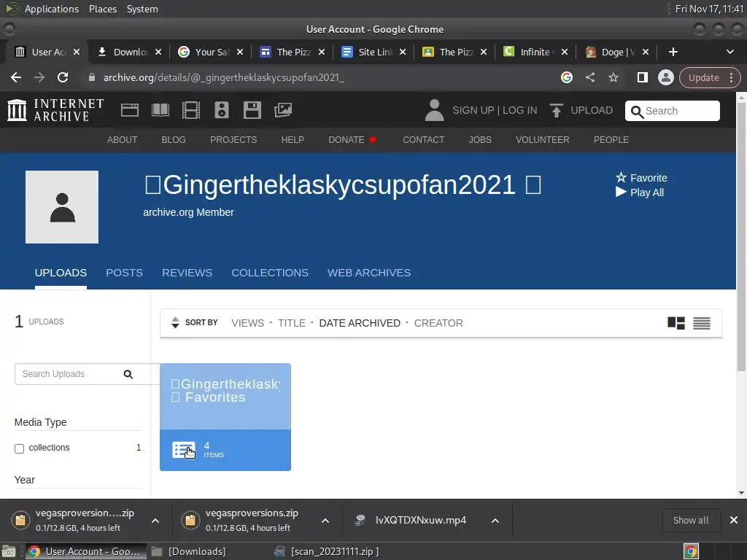747x560 pixels.
Task: Click the Google icon in address bar
Action: [x=566, y=77]
